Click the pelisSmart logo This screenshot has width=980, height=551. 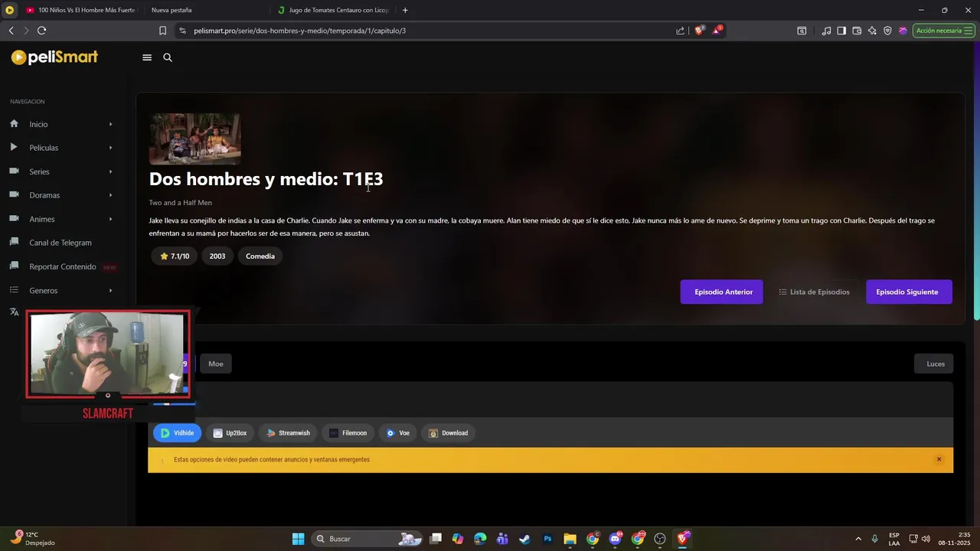54,57
